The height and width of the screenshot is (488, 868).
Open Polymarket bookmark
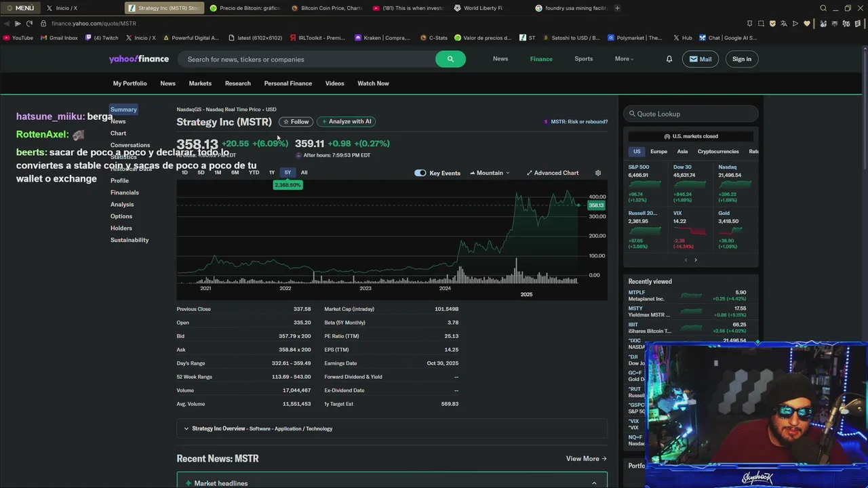click(x=635, y=38)
